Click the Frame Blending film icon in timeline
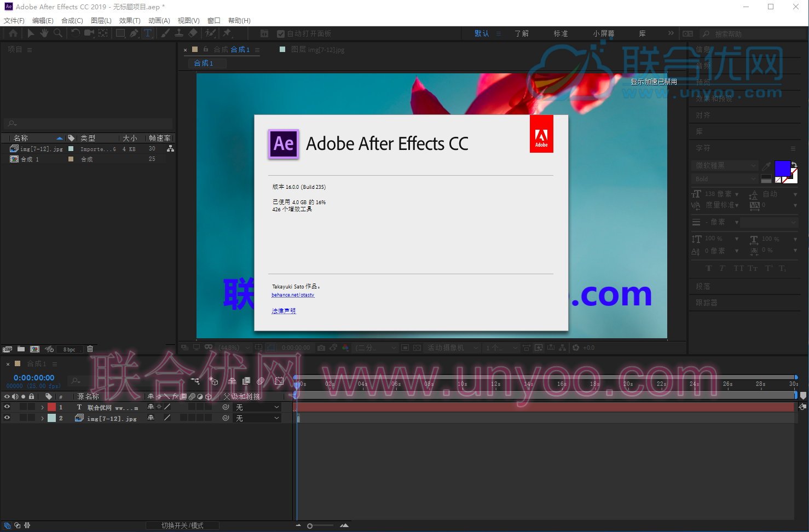 tap(246, 381)
